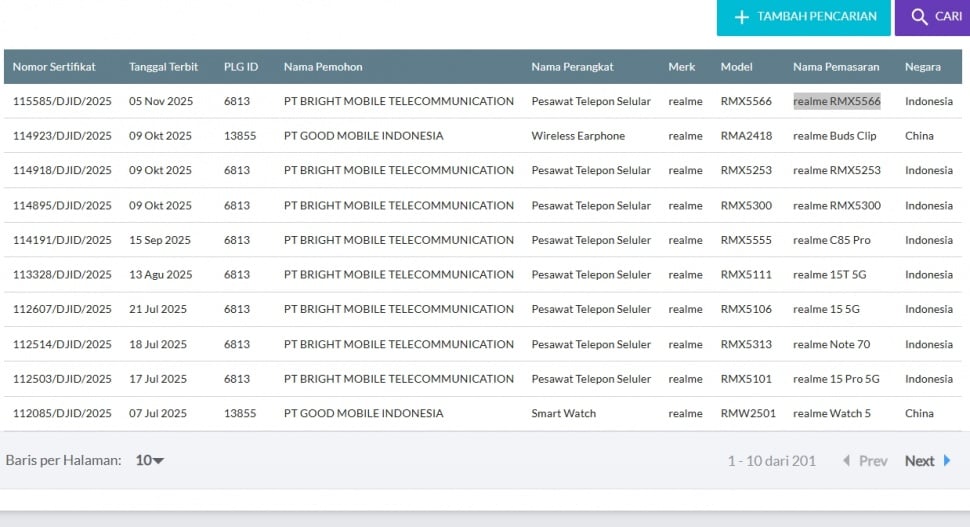
Task: Select certificate 113328/DJID/2025
Action: (62, 275)
